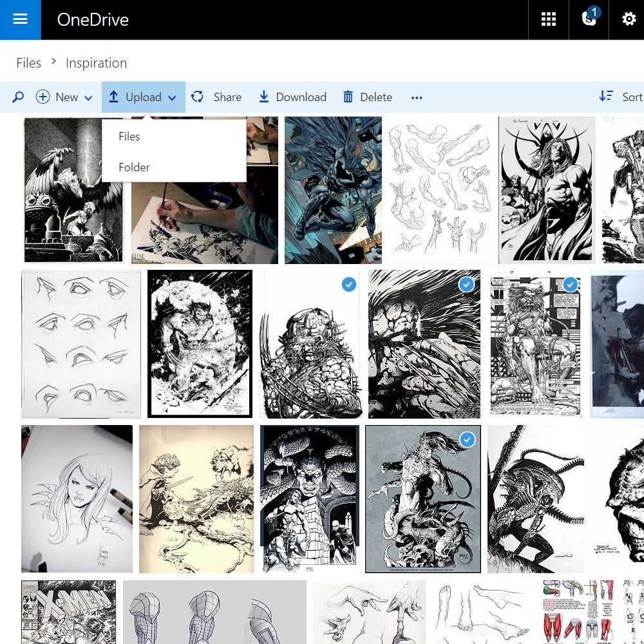This screenshot has height=644, width=644.
Task: Open the woman portrait sketch thumbnail
Action: pyautogui.click(x=77, y=498)
